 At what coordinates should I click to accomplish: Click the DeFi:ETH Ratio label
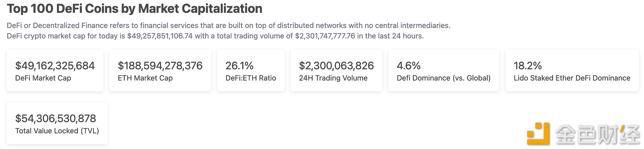[251, 78]
